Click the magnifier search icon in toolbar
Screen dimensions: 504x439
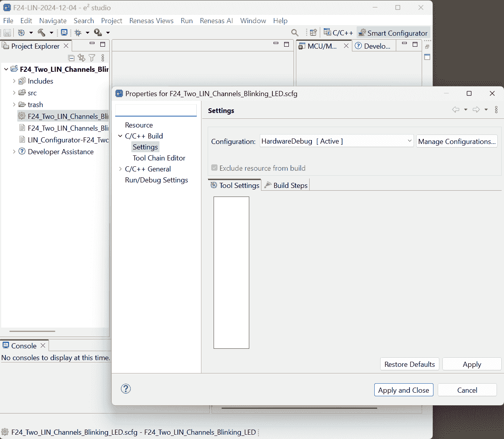pos(295,33)
